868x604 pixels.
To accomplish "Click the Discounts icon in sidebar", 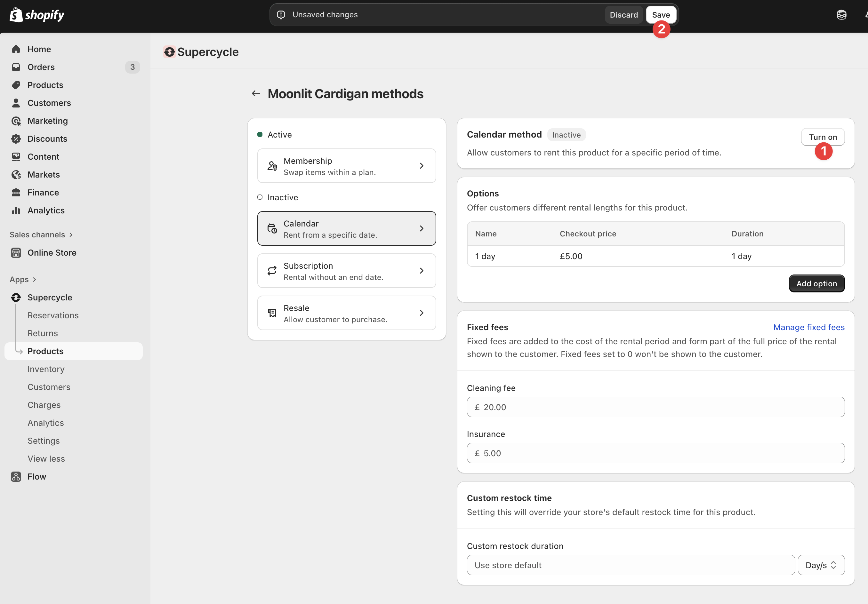I will (16, 139).
